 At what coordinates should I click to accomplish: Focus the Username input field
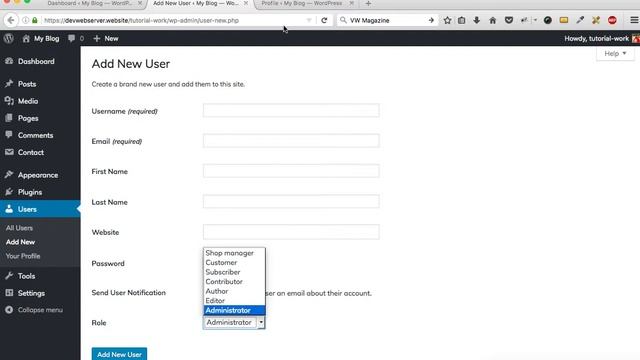291,110
